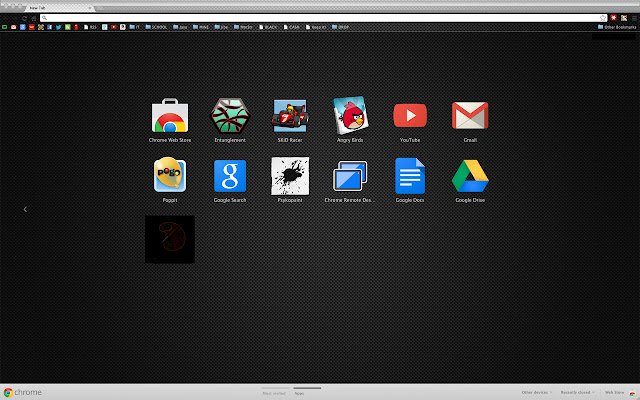Launch the Entanglement game app
The image size is (640, 400).
230,121
